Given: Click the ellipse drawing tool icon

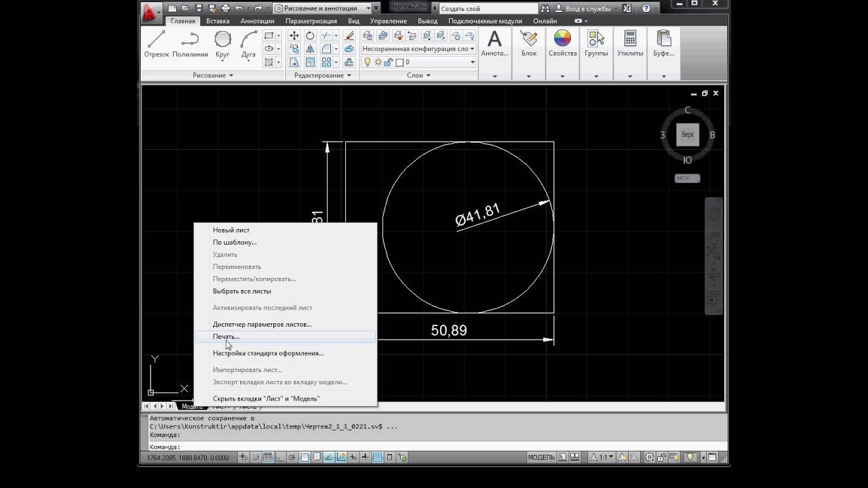Looking at the screenshot, I should point(269,49).
